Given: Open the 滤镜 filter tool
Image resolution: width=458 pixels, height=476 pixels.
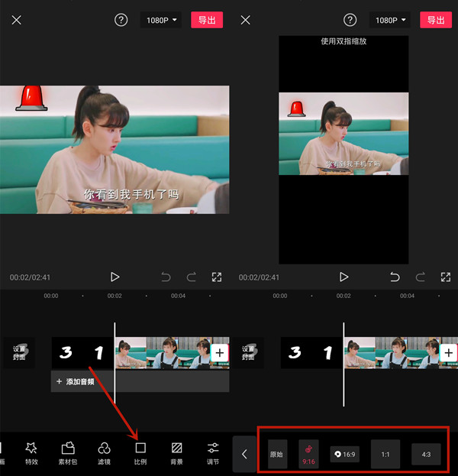Looking at the screenshot, I should (105, 452).
